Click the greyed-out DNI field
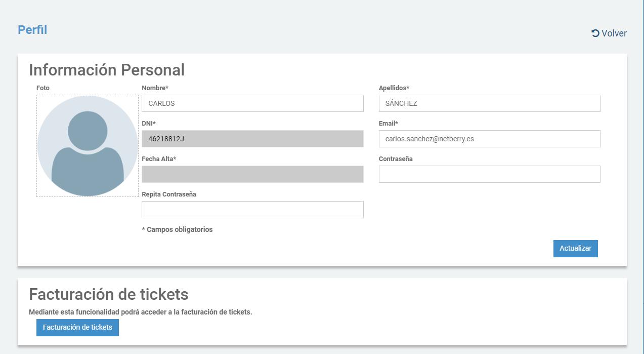 coord(252,139)
